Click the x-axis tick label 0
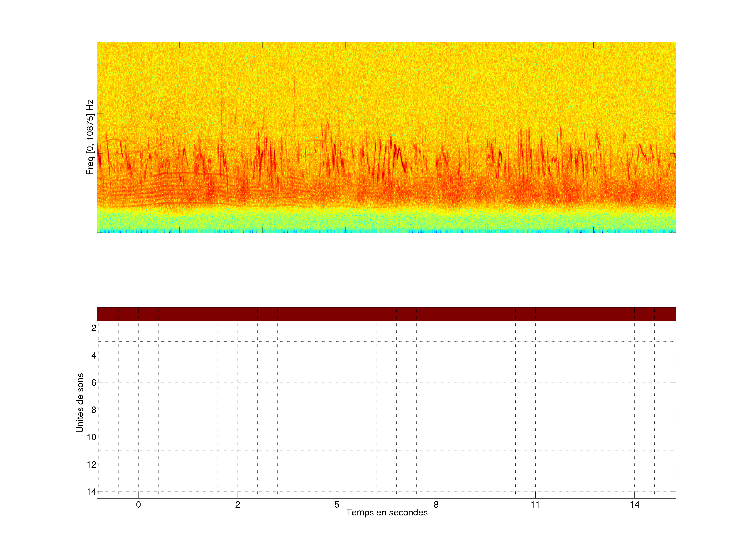Screen dimensions: 747x560 (139, 505)
